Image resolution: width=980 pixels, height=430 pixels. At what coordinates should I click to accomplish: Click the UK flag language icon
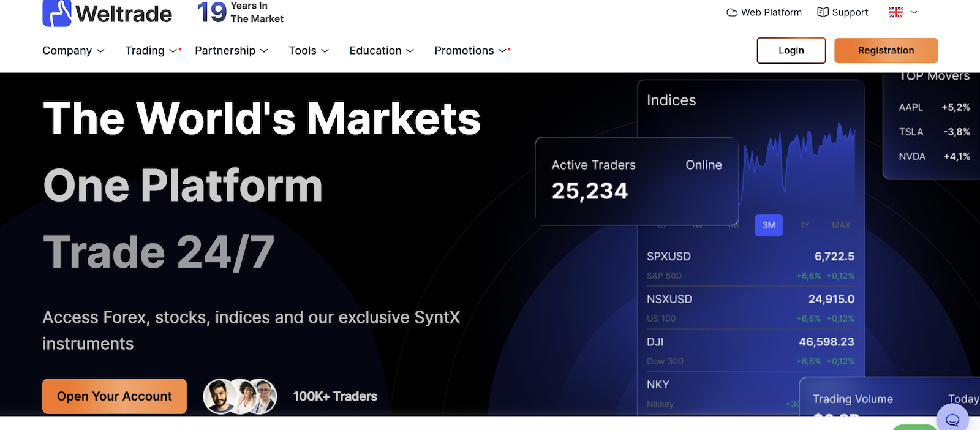[x=895, y=12]
